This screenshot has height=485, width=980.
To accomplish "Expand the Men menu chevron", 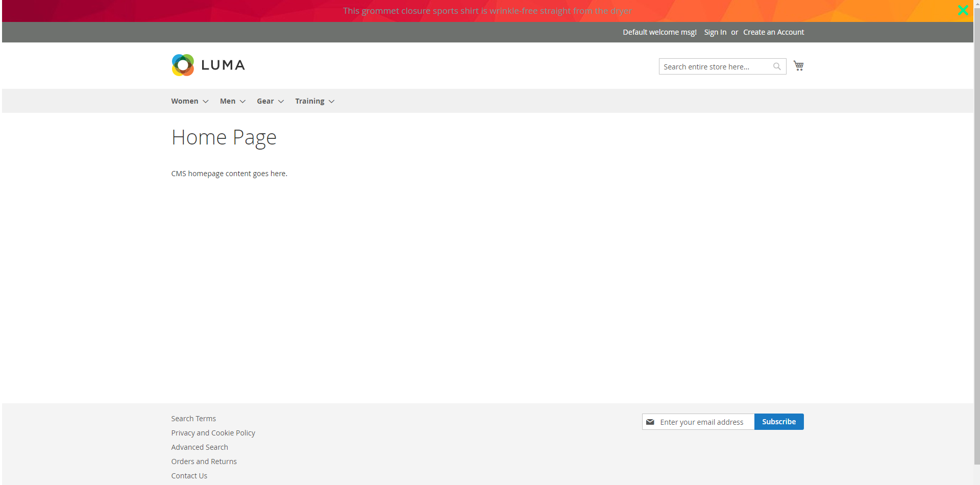I will pos(242,102).
